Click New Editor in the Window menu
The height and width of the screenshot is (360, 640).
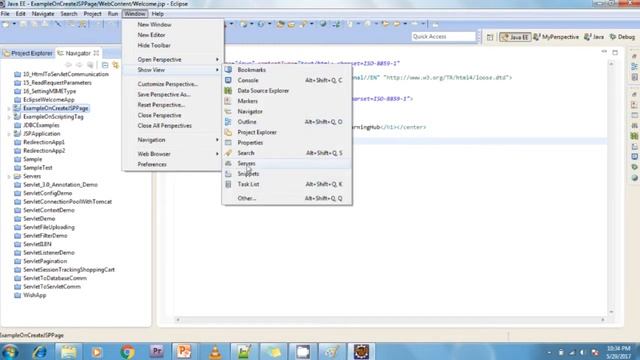point(173,35)
